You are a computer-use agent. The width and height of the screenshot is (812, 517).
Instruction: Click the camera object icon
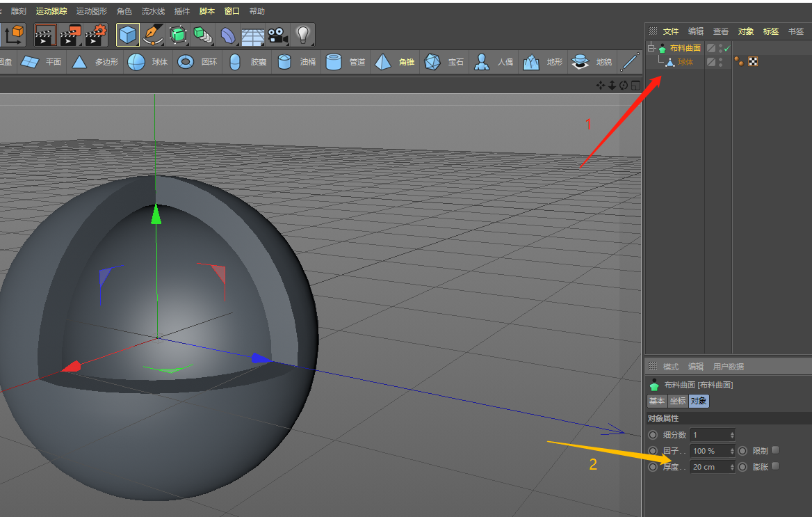pos(277,34)
